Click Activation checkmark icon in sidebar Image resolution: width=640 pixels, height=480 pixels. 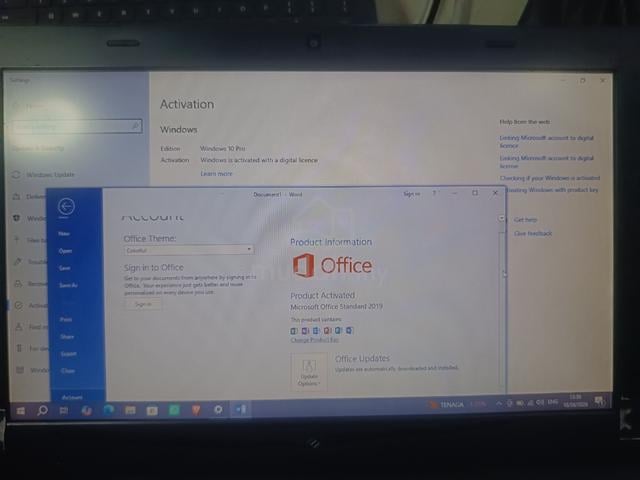tap(19, 305)
